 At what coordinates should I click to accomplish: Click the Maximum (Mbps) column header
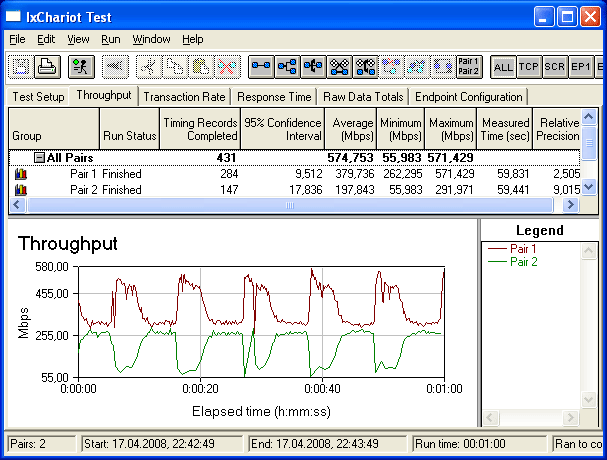tap(451, 129)
